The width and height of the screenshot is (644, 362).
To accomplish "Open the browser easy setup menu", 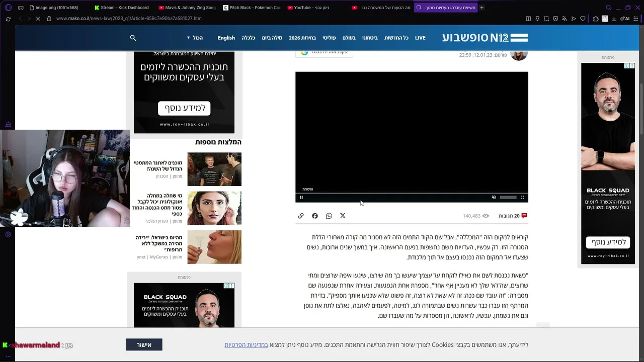I will pos(636,19).
